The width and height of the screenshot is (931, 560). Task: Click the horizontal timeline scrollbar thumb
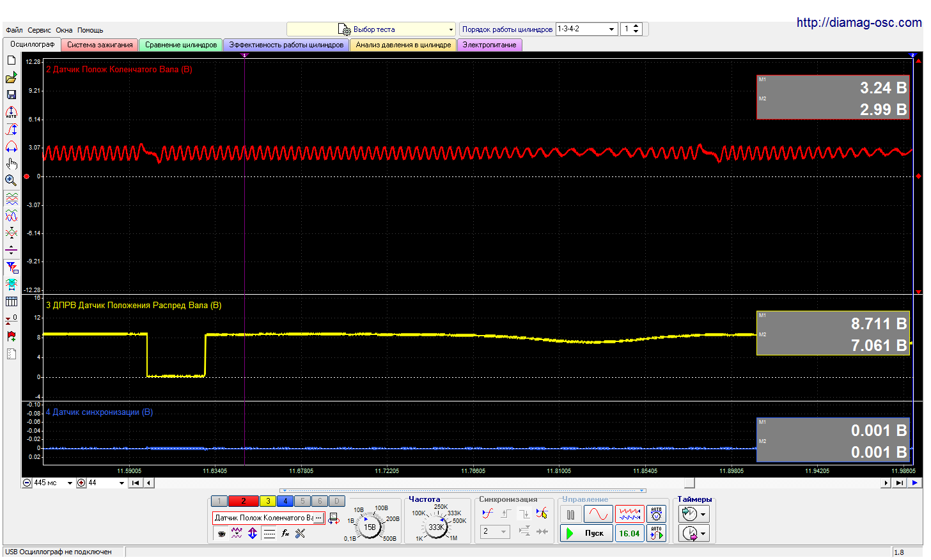click(689, 483)
